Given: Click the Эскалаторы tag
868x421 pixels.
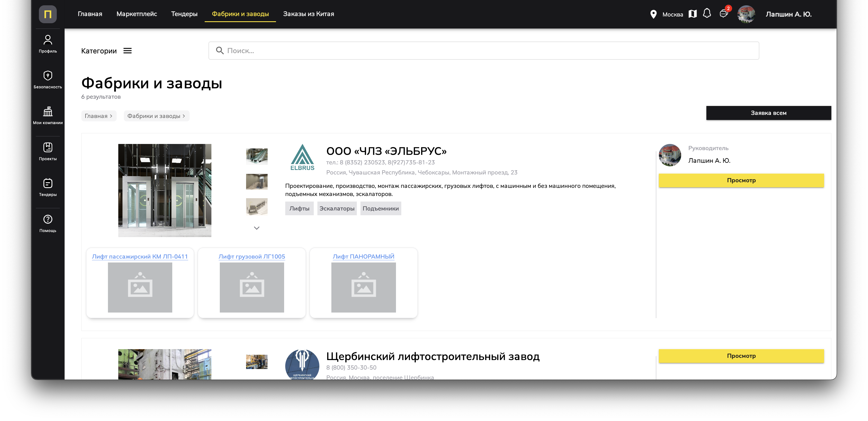Looking at the screenshot, I should 337,209.
